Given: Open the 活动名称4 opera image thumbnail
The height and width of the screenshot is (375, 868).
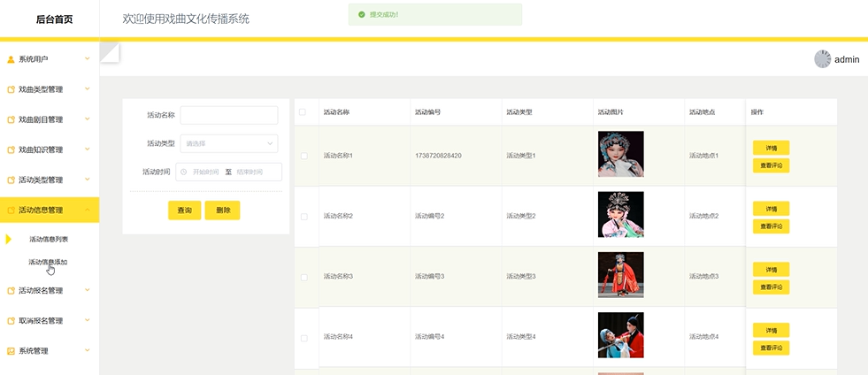Looking at the screenshot, I should click(620, 335).
